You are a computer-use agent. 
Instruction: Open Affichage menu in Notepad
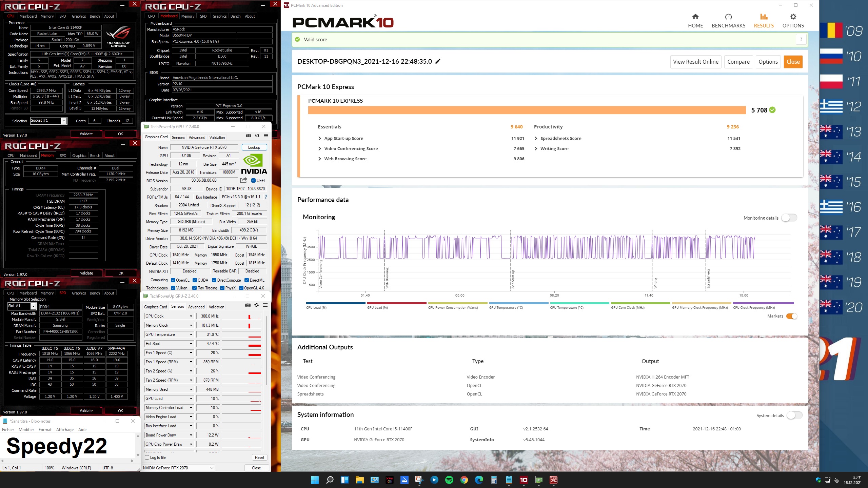[x=65, y=429]
